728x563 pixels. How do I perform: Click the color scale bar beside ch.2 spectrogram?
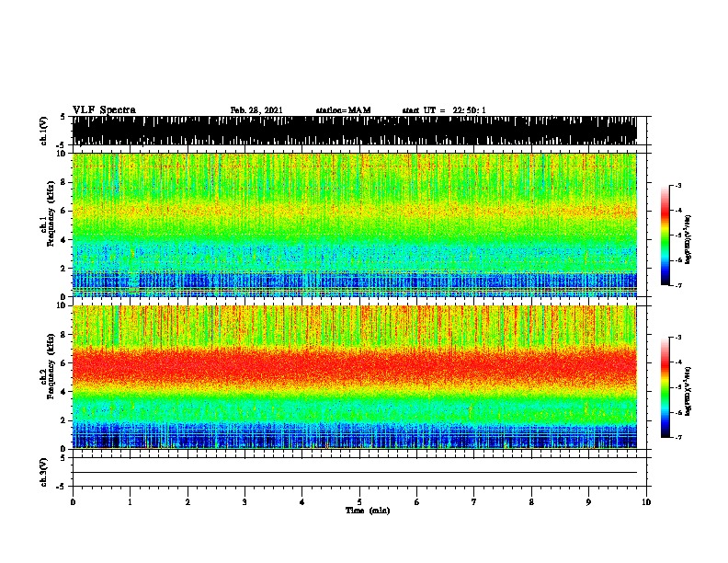[x=665, y=387]
